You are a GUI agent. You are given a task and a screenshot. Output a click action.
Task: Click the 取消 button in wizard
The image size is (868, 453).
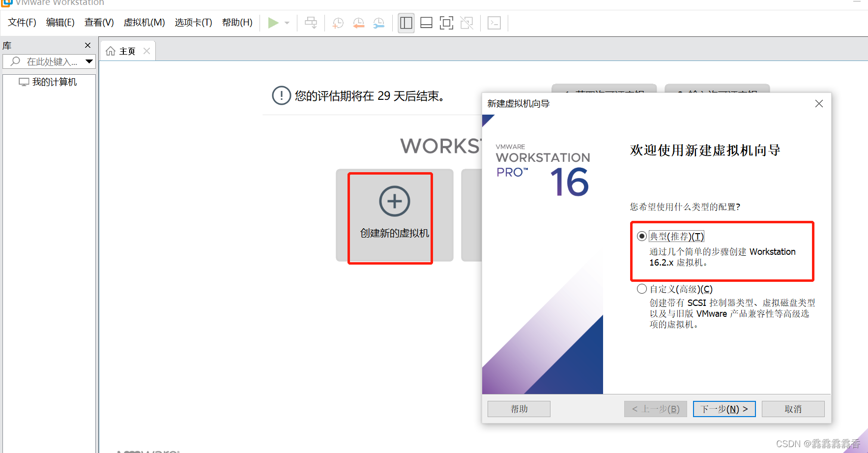pos(793,409)
